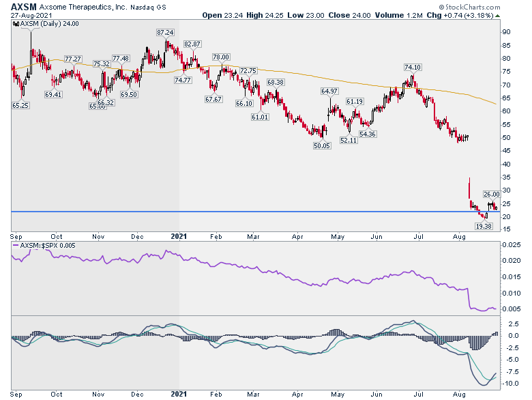This screenshot has width=532, height=400.
Task: Click Jun on the bottom MACD date axis
Action: point(376,395)
